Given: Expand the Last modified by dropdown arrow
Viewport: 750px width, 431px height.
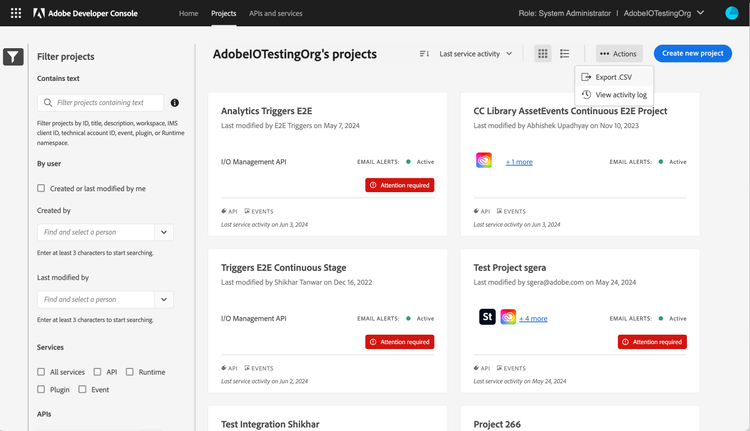Looking at the screenshot, I should [x=164, y=299].
